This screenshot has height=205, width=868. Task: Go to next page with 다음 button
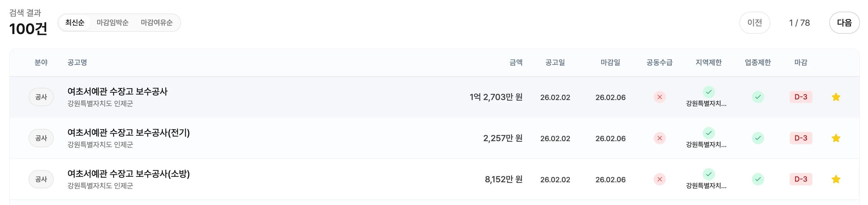pyautogui.click(x=844, y=22)
